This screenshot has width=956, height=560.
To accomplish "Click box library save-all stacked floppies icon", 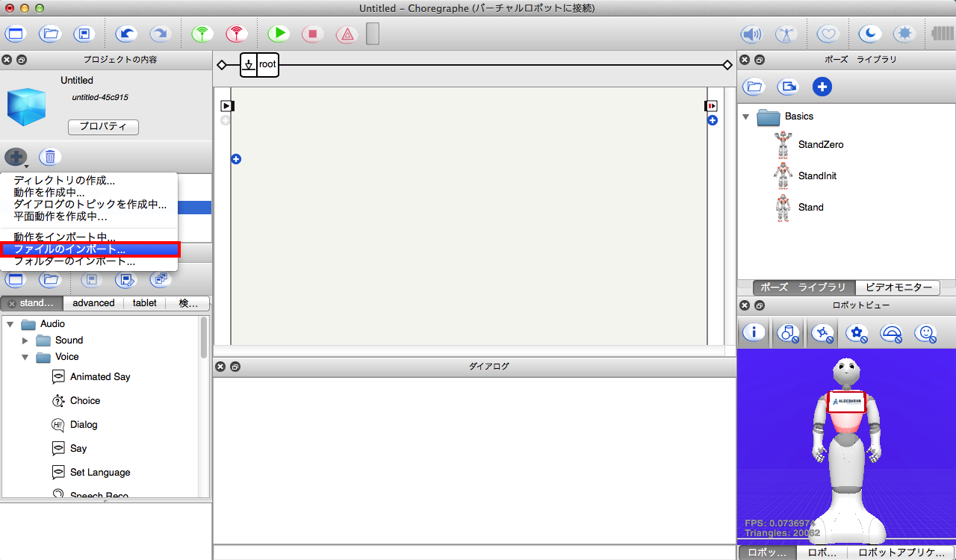I will click(160, 280).
